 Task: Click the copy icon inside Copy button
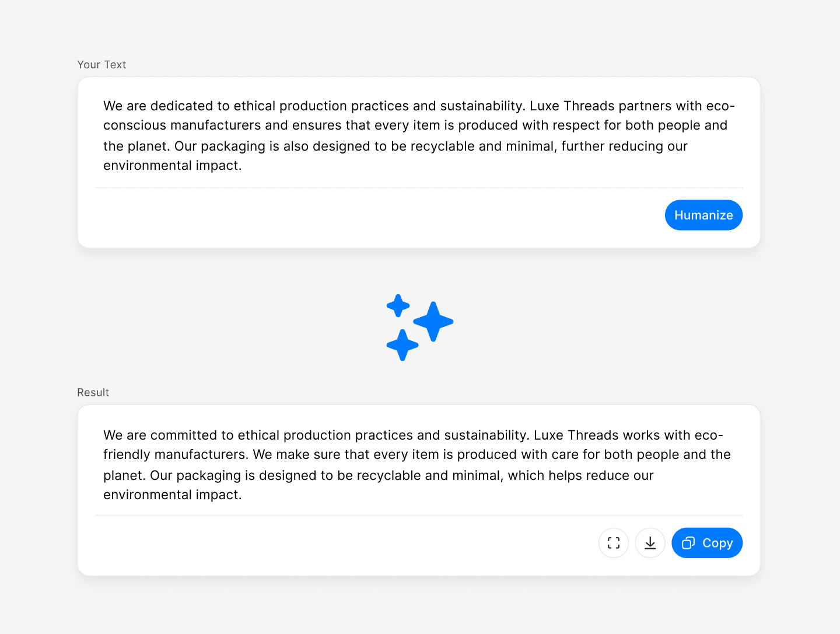(688, 543)
